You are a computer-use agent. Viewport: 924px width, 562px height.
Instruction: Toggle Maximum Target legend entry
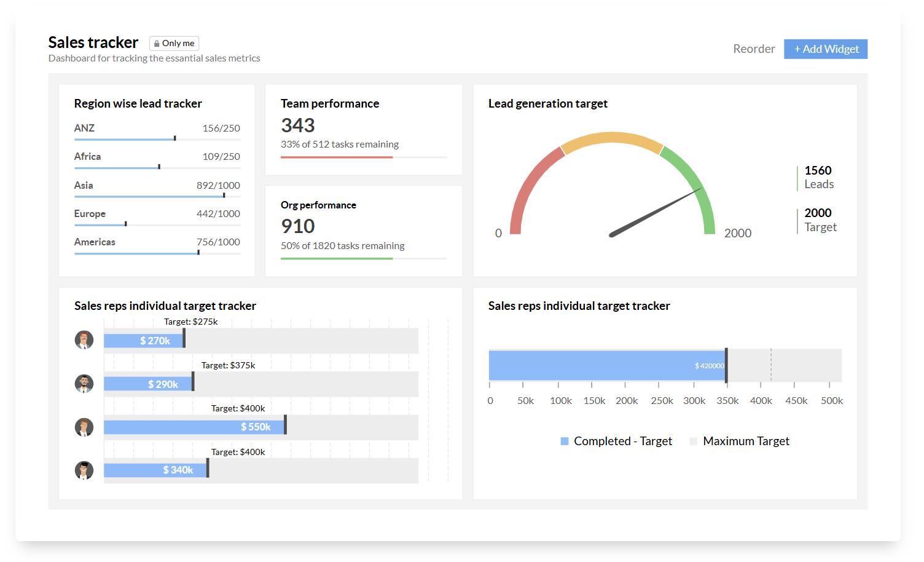click(x=739, y=441)
